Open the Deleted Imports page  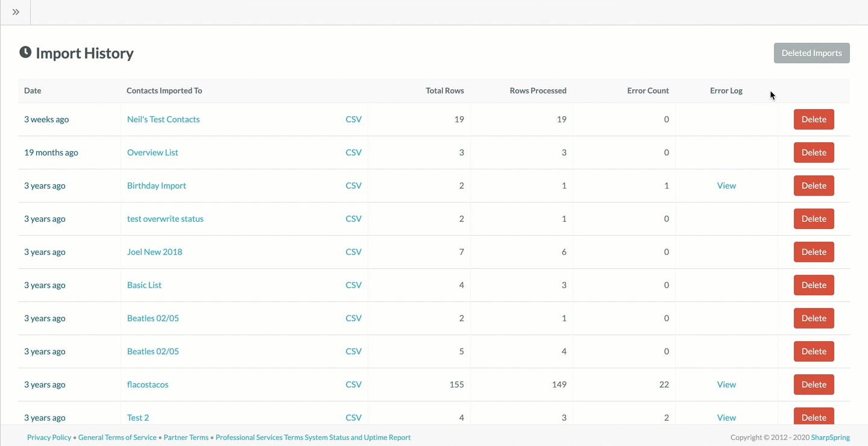pyautogui.click(x=811, y=53)
